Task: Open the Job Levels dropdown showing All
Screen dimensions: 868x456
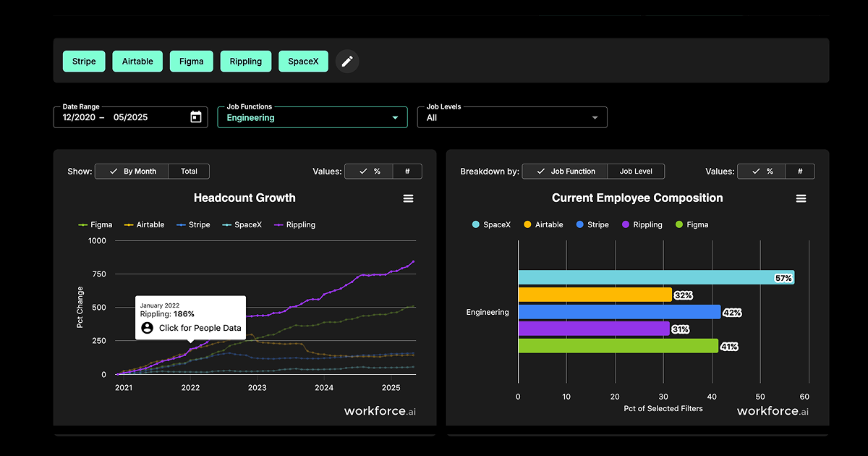Action: [512, 117]
